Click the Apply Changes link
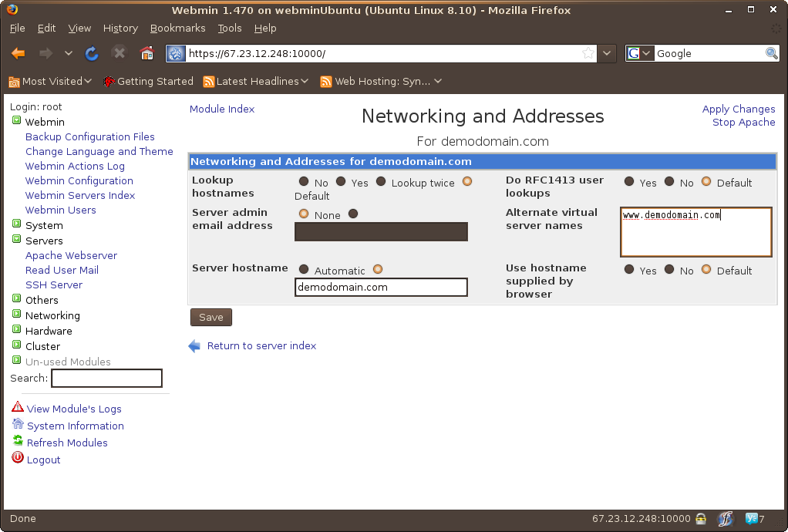Viewport: 788px width, 532px height. click(x=738, y=109)
